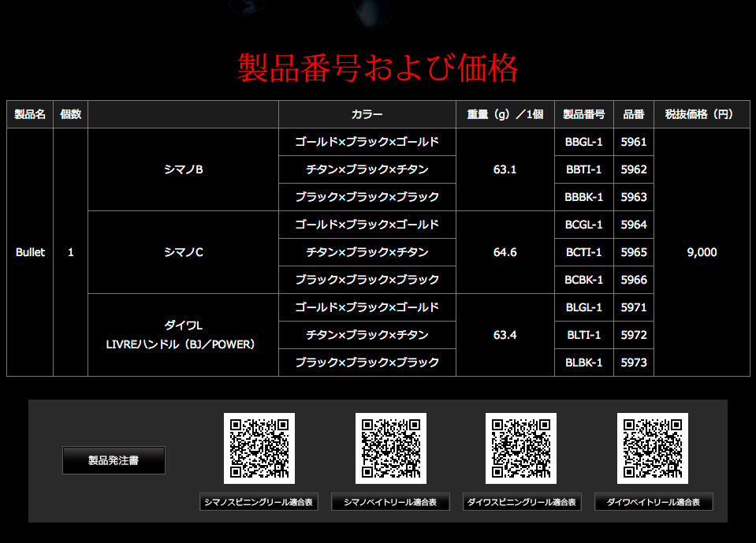Open シマノスピニングリール適合表 link

click(x=259, y=501)
